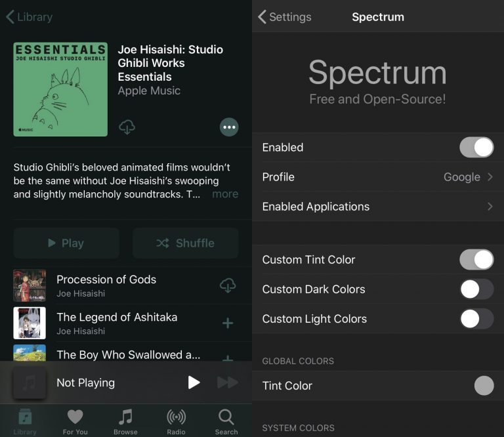The height and width of the screenshot is (437, 504).
Task: Expand description with the 'more' link
Action: (225, 194)
